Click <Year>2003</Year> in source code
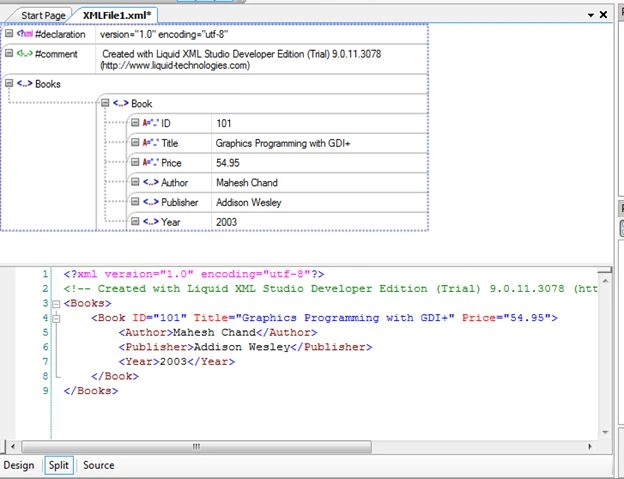Screen dimensions: 624x479 [177, 362]
